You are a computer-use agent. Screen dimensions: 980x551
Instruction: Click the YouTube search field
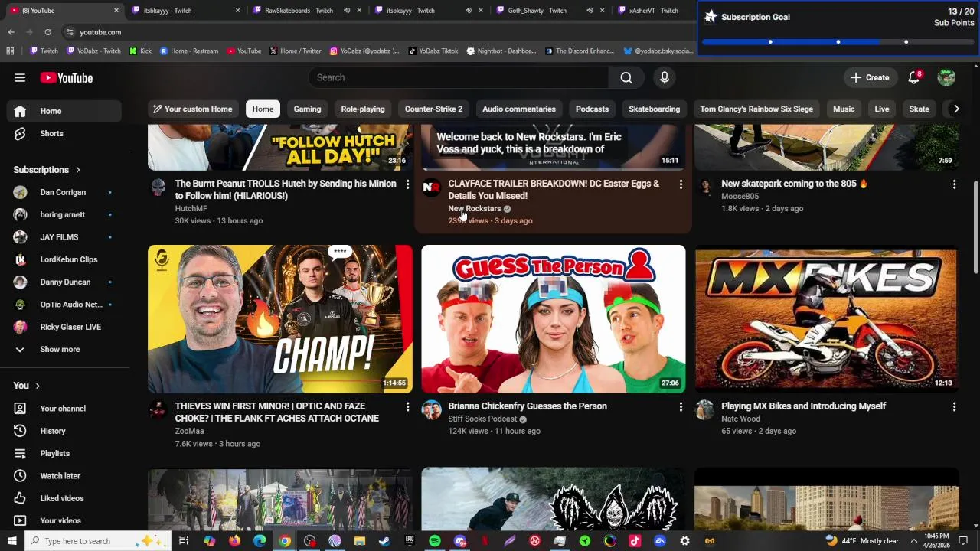[459, 77]
